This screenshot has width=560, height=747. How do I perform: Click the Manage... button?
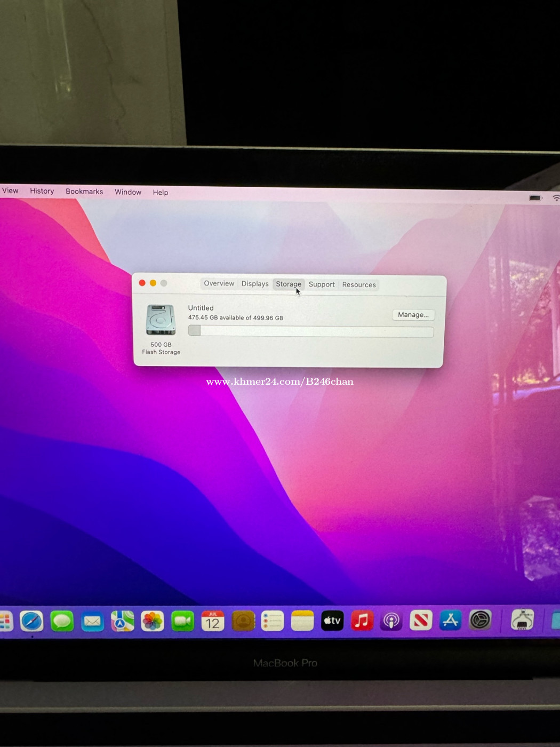coord(413,315)
